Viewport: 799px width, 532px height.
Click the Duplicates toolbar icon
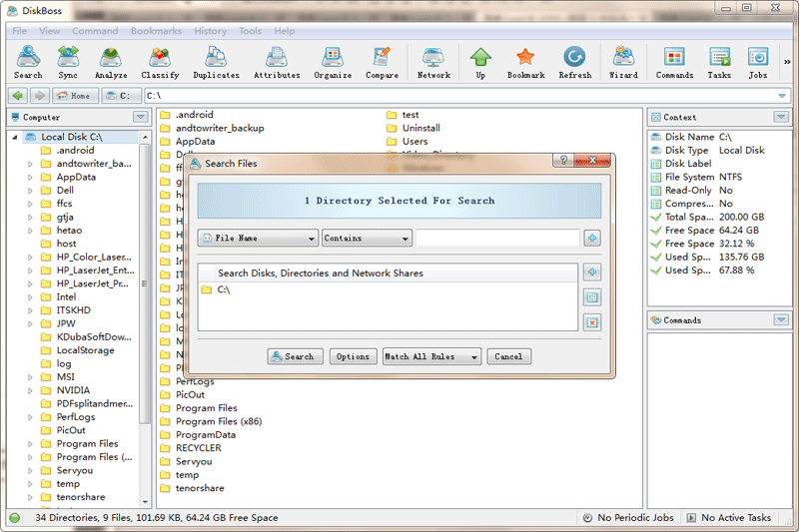pos(216,62)
